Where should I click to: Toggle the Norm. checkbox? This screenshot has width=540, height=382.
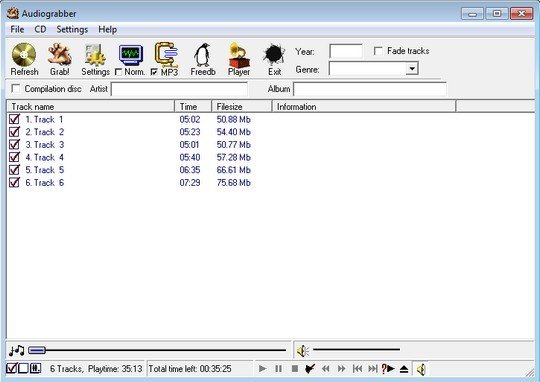(x=118, y=72)
